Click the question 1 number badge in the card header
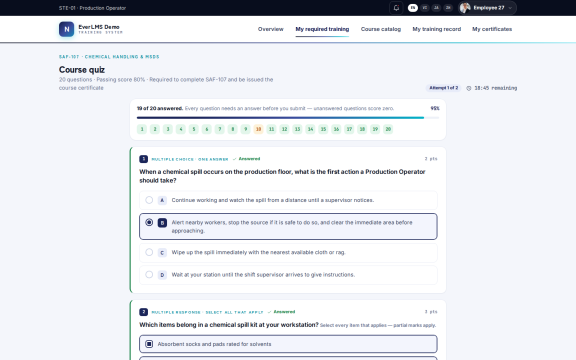Image resolution: width=576 pixels, height=360 pixels. (144, 159)
